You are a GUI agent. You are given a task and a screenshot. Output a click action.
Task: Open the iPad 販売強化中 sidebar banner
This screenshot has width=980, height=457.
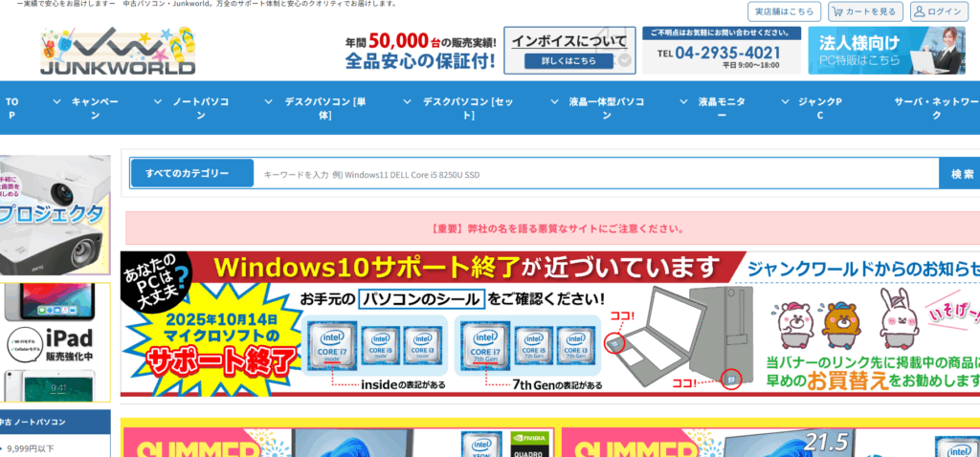(55, 342)
